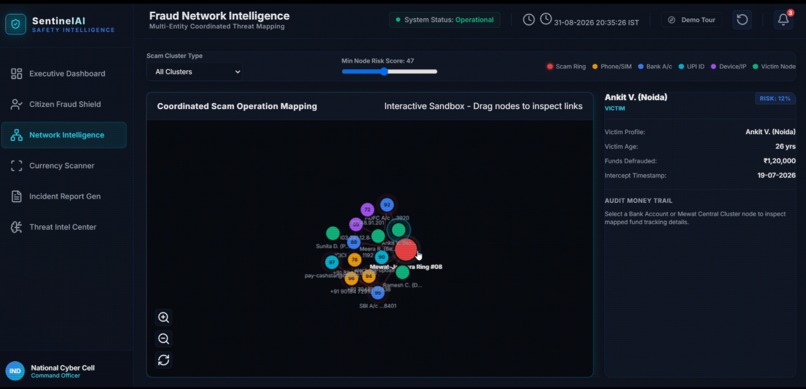Select the orange phone node scored 84
Viewport: 806px width, 389px height.
[369, 276]
